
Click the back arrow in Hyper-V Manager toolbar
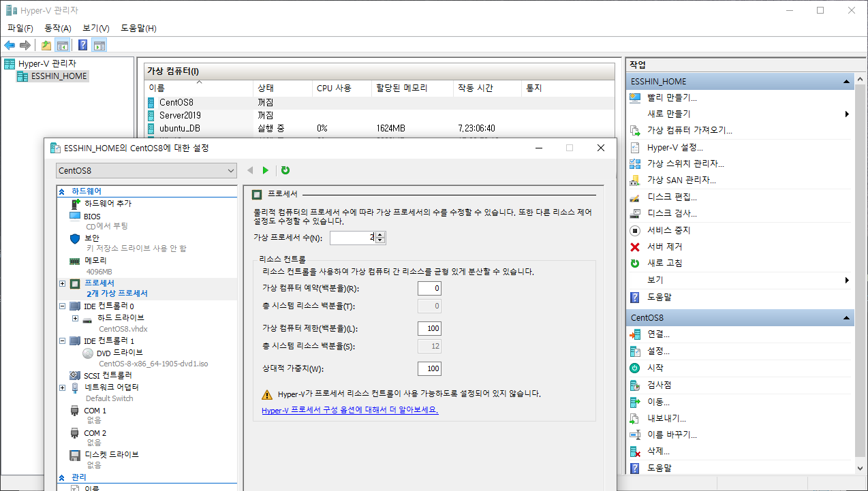[10, 46]
